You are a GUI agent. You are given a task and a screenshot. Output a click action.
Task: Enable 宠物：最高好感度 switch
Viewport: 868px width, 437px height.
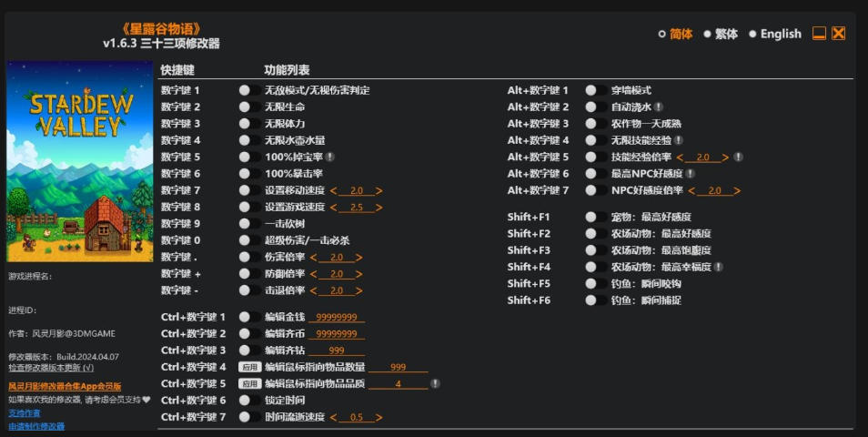click(596, 217)
